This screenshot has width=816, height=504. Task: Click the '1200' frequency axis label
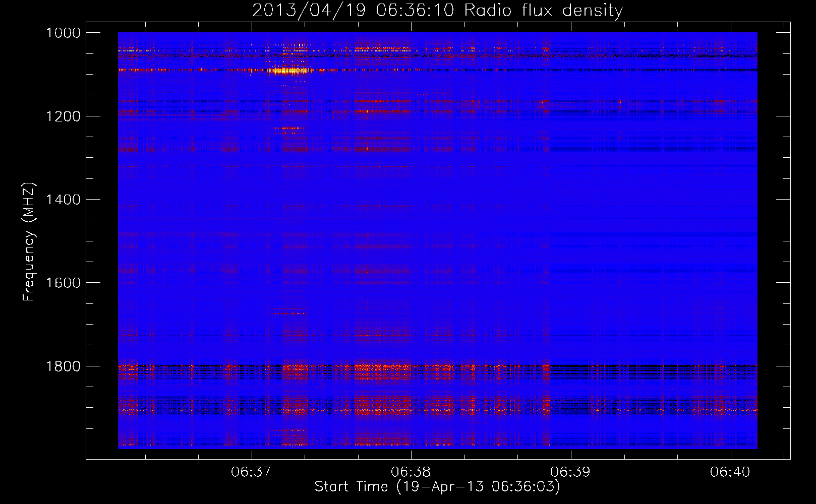63,116
